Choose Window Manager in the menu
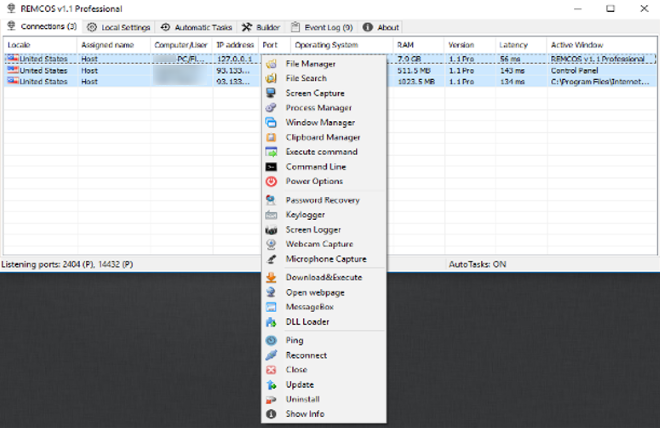The image size is (660, 428). 316,122
